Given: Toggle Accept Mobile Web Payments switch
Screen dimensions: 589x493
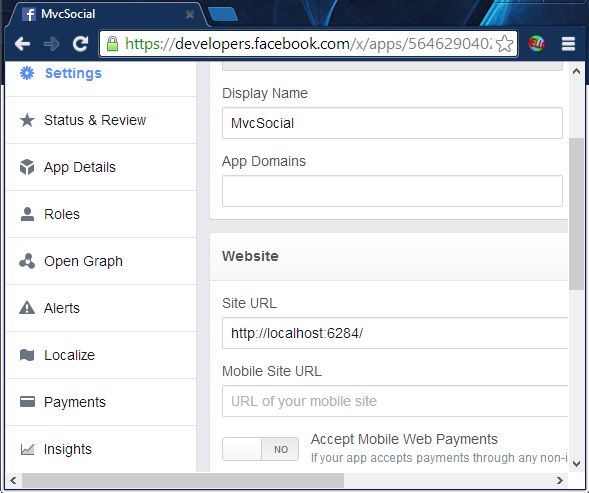Looking at the screenshot, I should (260, 449).
